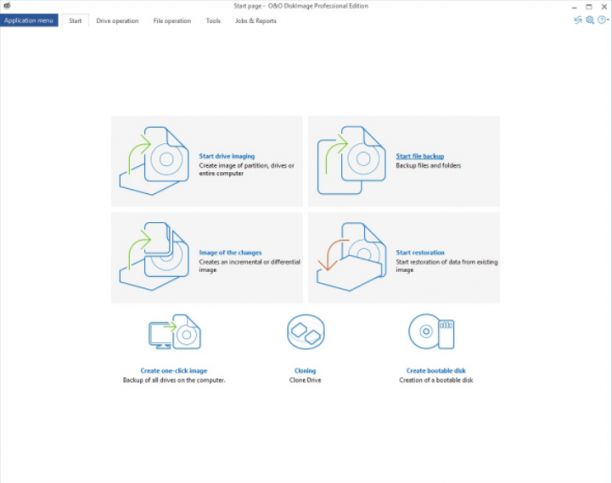Click the Start drive imaging disc icon
This screenshot has height=483, width=612.
[155, 160]
